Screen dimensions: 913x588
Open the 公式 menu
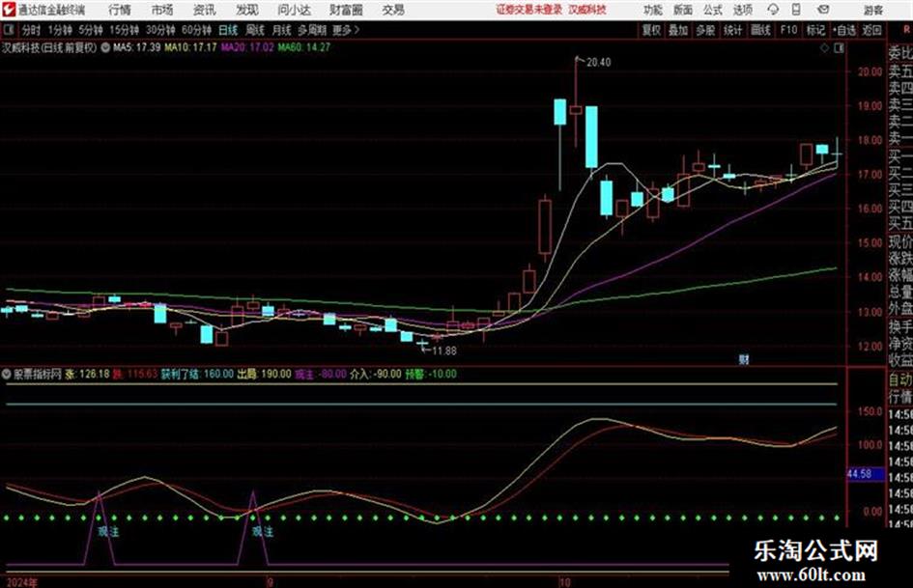[x=713, y=10]
